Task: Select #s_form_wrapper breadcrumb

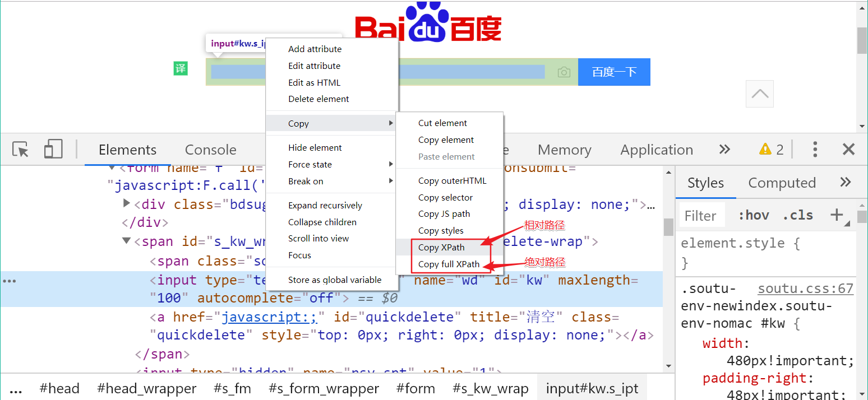Action: point(324,388)
